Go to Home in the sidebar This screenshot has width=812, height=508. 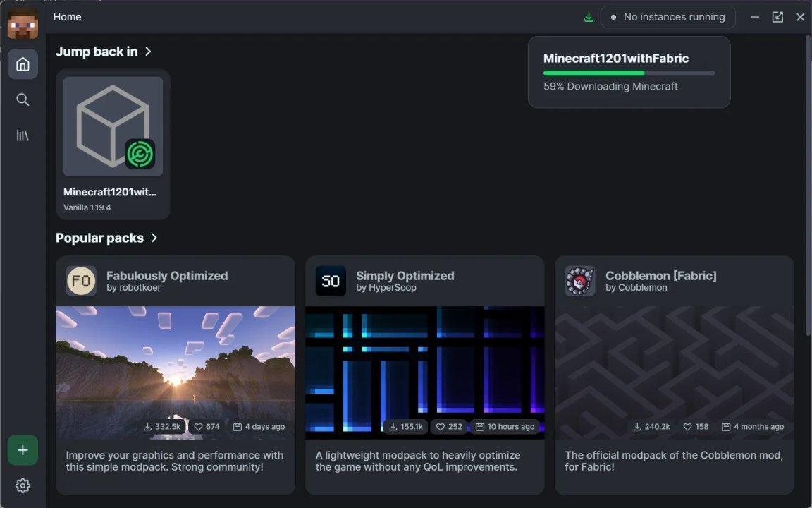(23, 64)
